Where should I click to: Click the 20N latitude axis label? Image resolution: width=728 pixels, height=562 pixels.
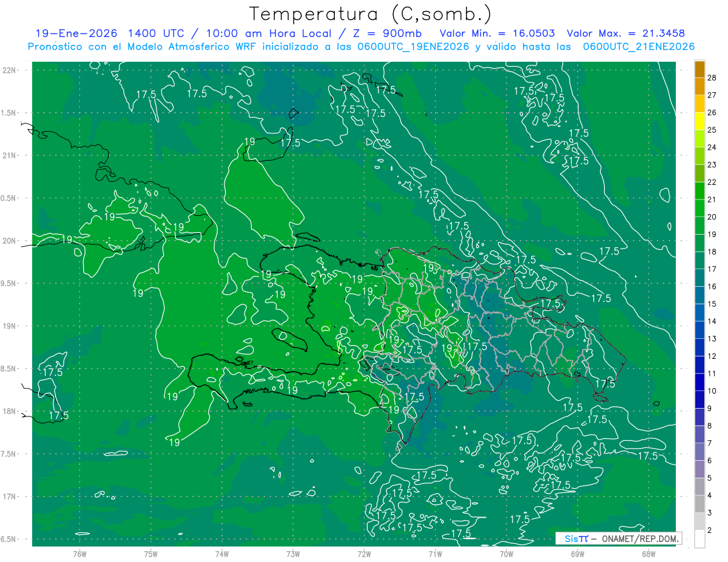(10, 241)
